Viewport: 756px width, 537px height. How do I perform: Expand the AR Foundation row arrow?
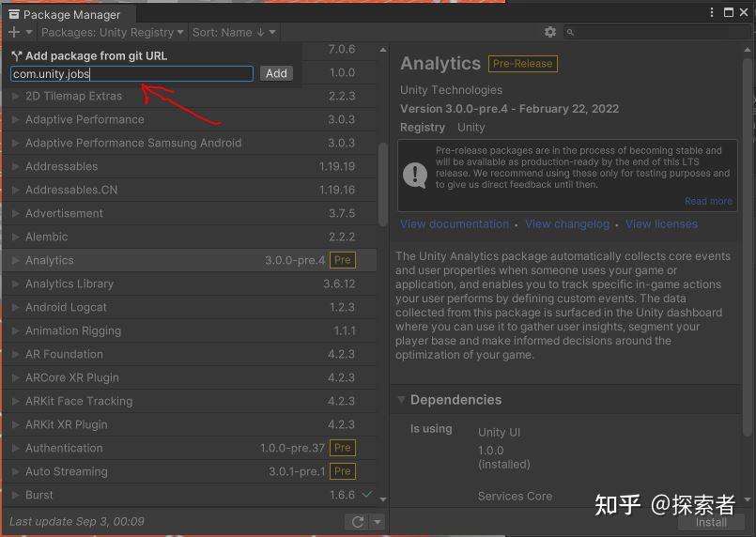tap(15, 354)
